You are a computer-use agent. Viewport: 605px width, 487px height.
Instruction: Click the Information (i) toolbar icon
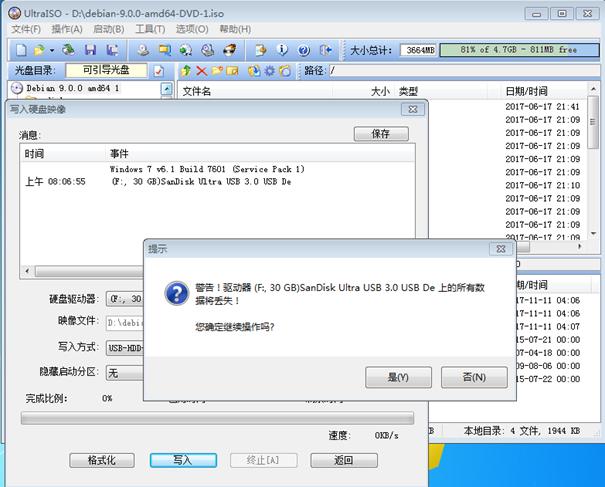click(282, 50)
